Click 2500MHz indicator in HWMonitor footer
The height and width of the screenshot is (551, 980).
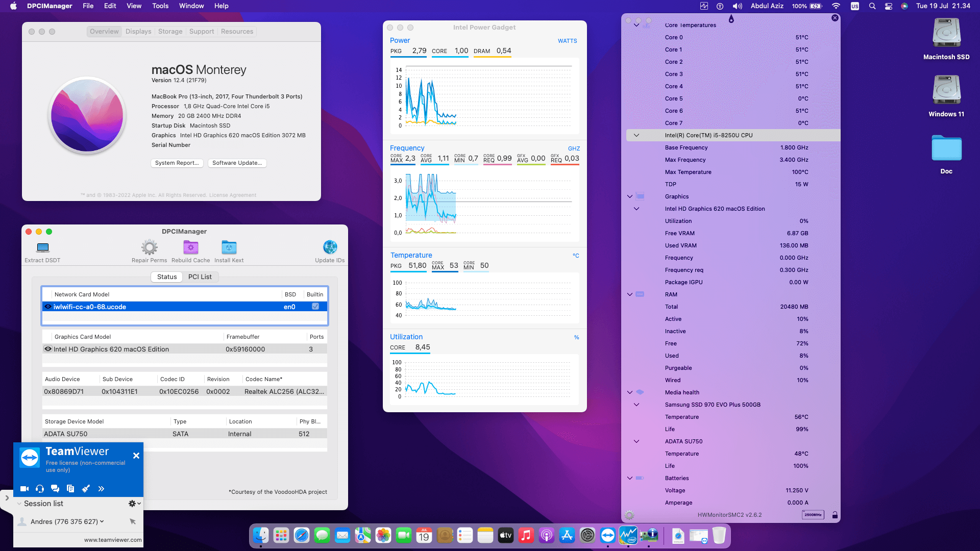[x=813, y=515]
